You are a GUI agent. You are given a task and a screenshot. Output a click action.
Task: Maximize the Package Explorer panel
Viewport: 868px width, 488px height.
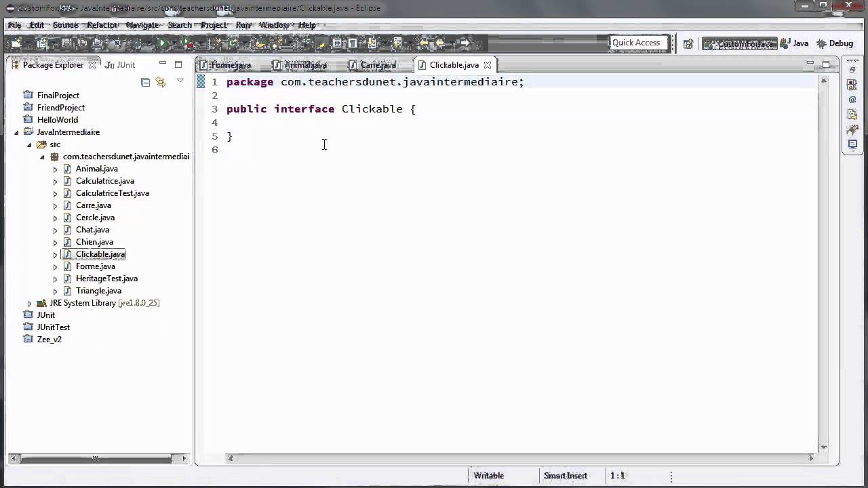click(178, 64)
